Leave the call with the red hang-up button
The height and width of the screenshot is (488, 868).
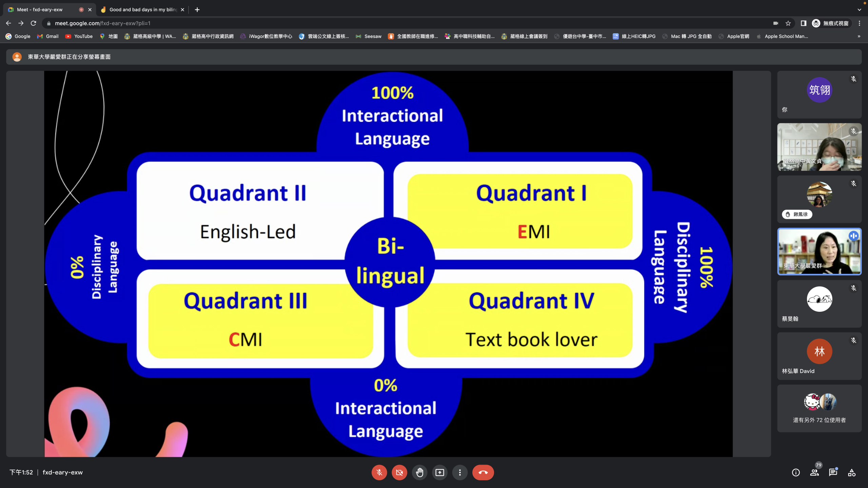click(x=483, y=472)
